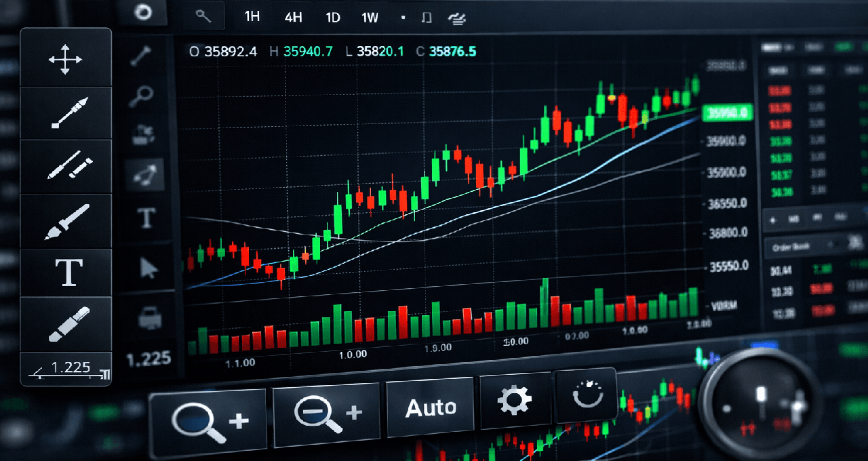The width and height of the screenshot is (868, 461).
Task: Select the crosshair tool in the left toolbar
Action: coord(66,59)
